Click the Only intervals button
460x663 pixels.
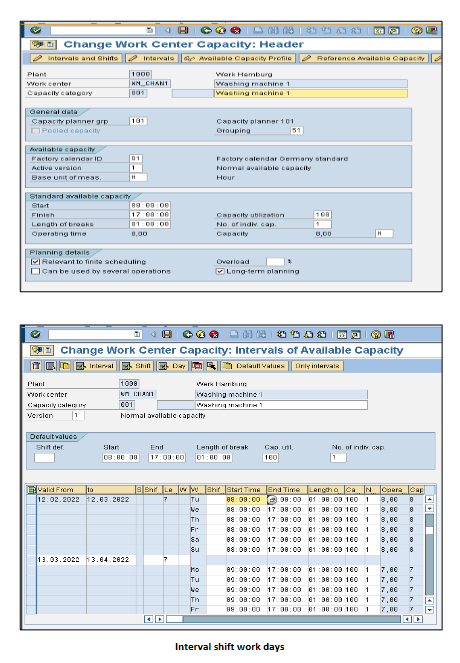tap(317, 366)
